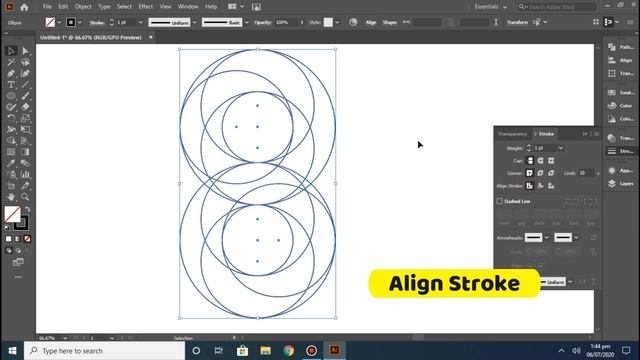Open the Essentials workspace dropdown

pyautogui.click(x=491, y=7)
